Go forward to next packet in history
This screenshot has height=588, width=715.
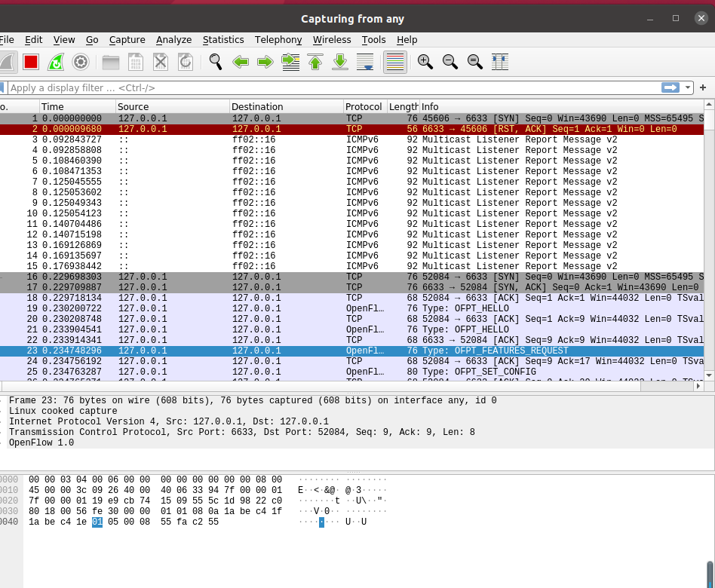(265, 62)
